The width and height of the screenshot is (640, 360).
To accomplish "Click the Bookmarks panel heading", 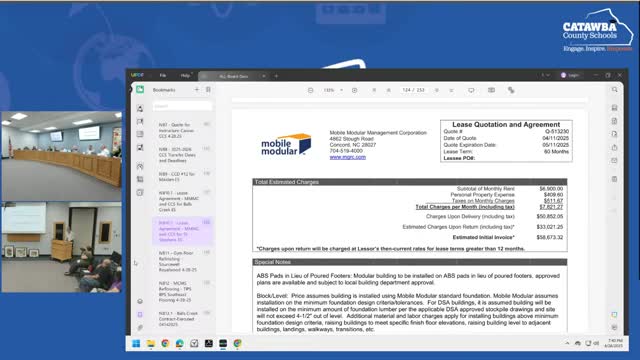I will [x=164, y=90].
